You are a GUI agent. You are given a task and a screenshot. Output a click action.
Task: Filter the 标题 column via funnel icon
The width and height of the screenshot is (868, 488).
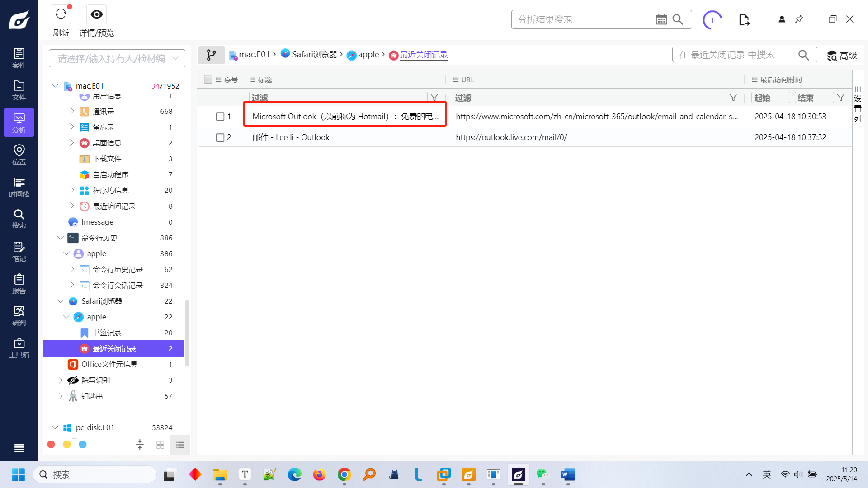pos(434,97)
